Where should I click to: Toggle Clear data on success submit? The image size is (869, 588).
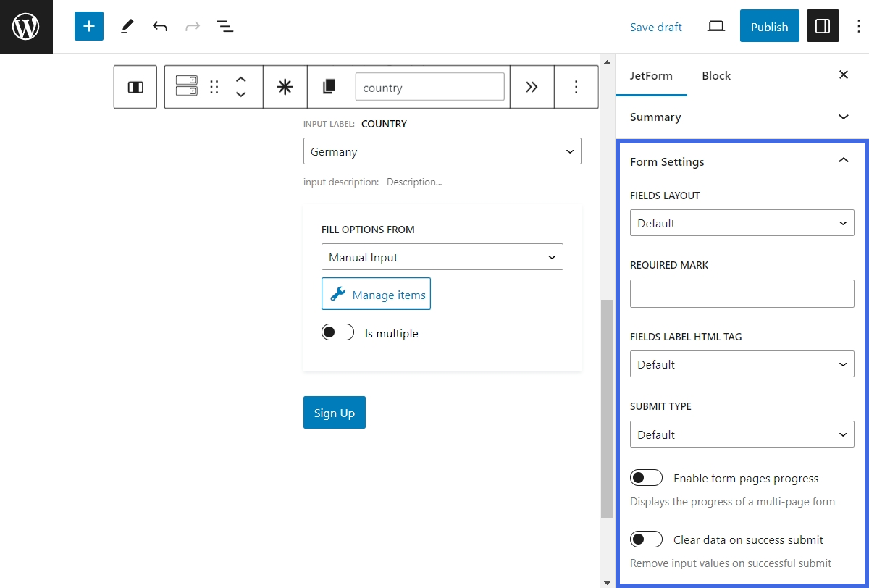point(646,539)
